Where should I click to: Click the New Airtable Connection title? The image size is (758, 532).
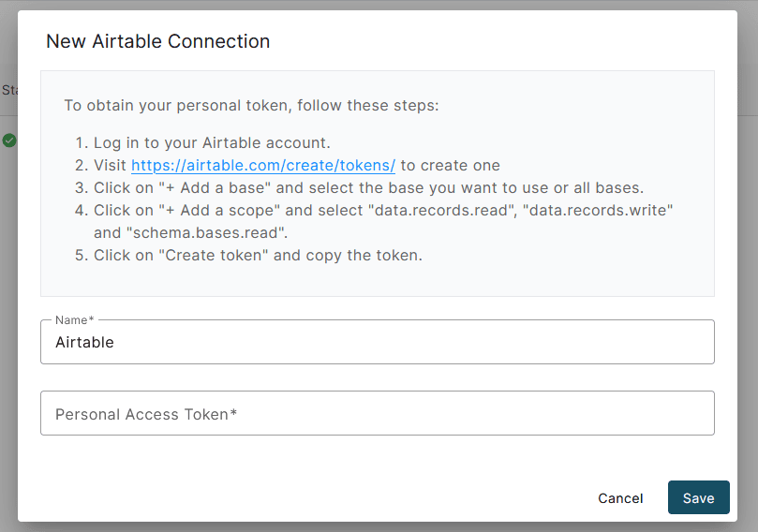pos(157,41)
